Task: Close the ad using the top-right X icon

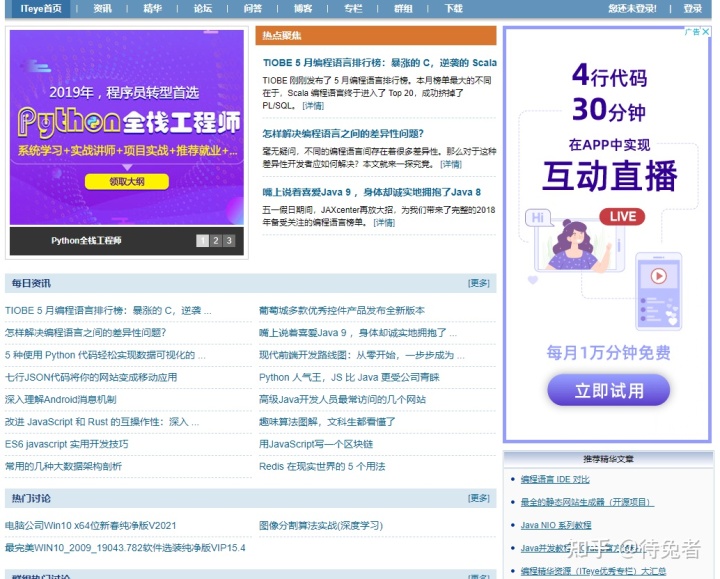Action: click(705, 32)
